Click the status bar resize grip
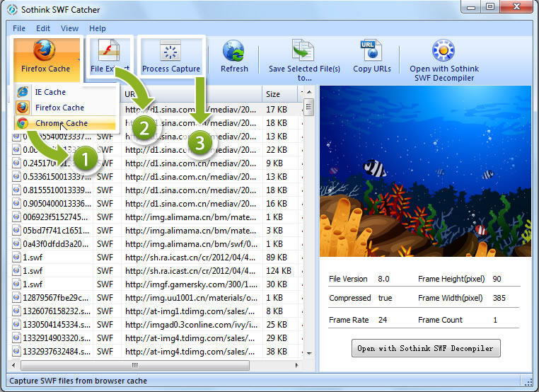The image size is (539, 392). point(528,381)
